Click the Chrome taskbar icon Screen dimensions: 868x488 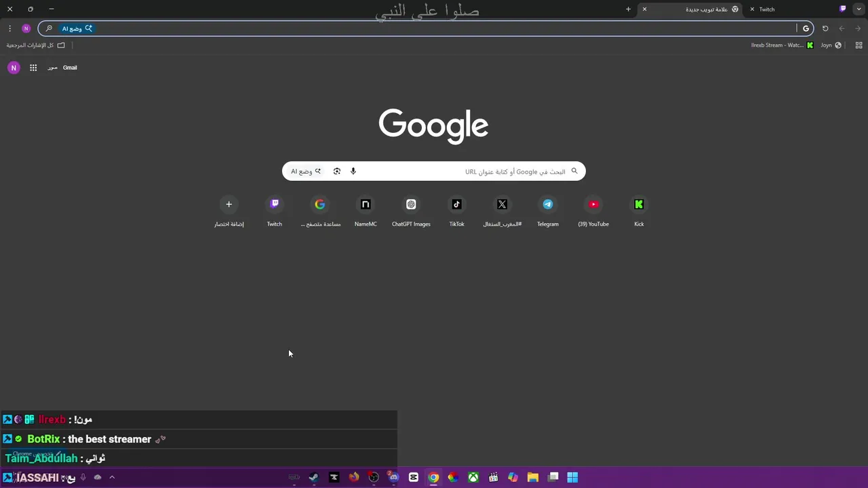point(433,477)
